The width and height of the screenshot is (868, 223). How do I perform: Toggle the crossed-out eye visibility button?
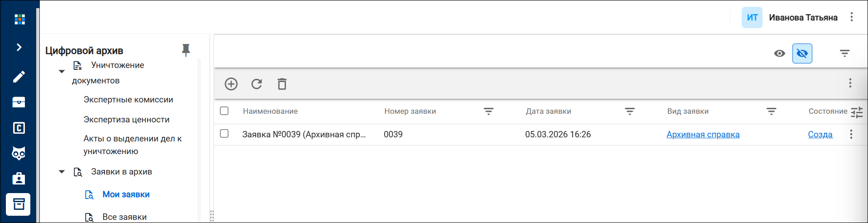pos(802,53)
